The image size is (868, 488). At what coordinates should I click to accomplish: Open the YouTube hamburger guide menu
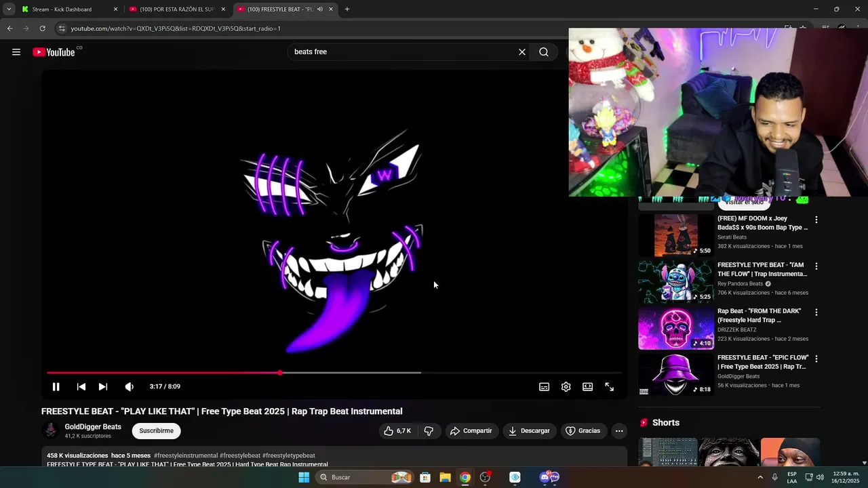(x=16, y=52)
